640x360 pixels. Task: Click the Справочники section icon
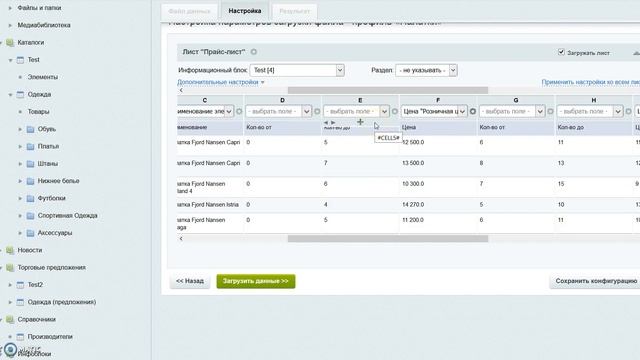pyautogui.click(x=10, y=320)
